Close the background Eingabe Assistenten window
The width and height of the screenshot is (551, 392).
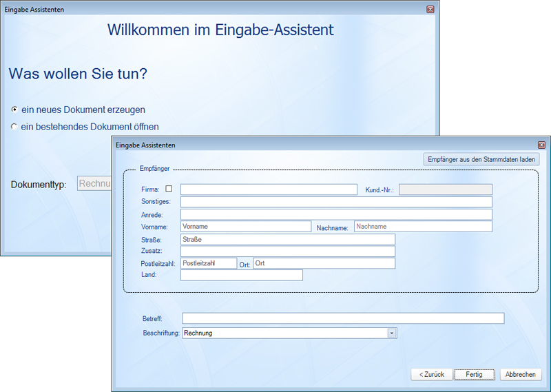click(430, 10)
